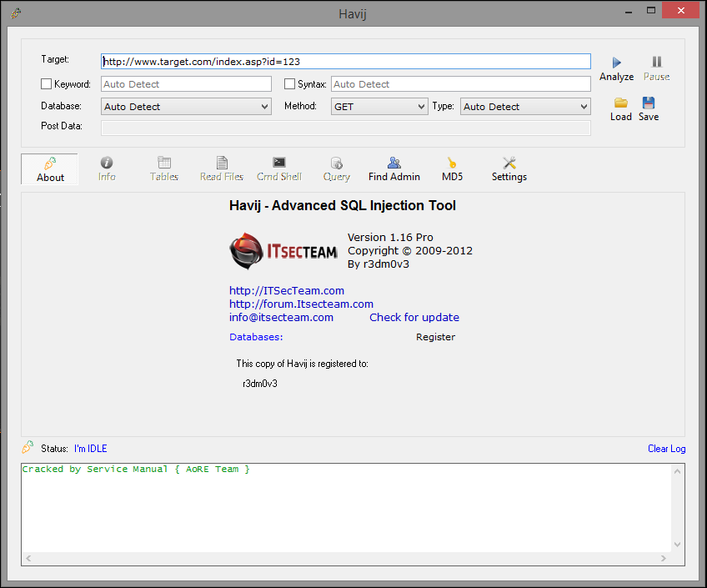Click the 'Cracked by Service Manual' log line
Viewport: 707px width, 588px height.
(136, 469)
